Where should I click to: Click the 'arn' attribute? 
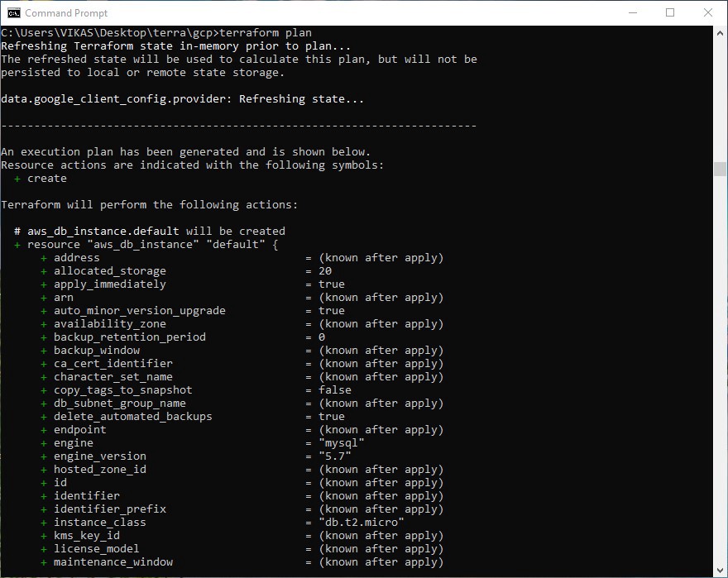coord(64,298)
